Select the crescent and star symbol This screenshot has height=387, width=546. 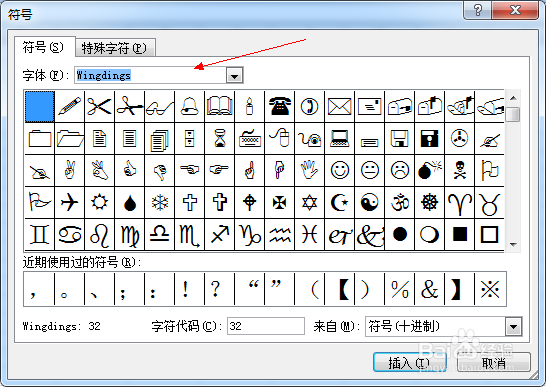coord(339,202)
